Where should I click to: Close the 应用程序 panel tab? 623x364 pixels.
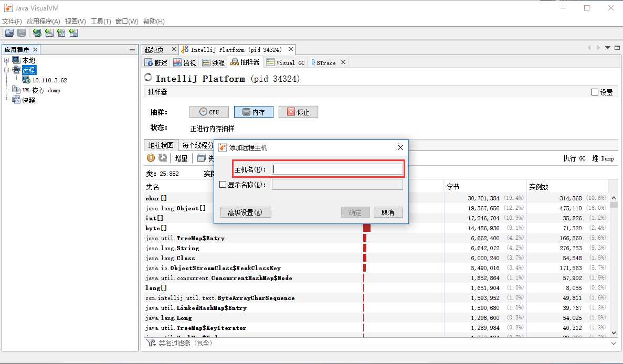pyautogui.click(x=35, y=50)
